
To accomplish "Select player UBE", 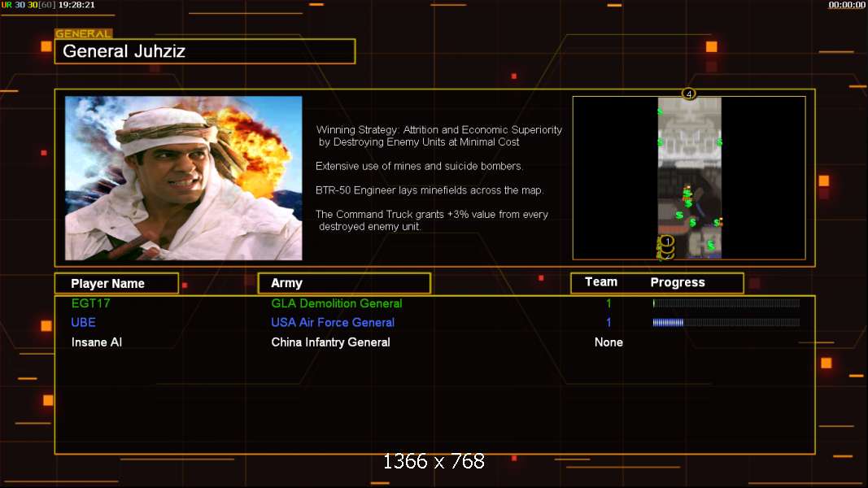I will (84, 323).
